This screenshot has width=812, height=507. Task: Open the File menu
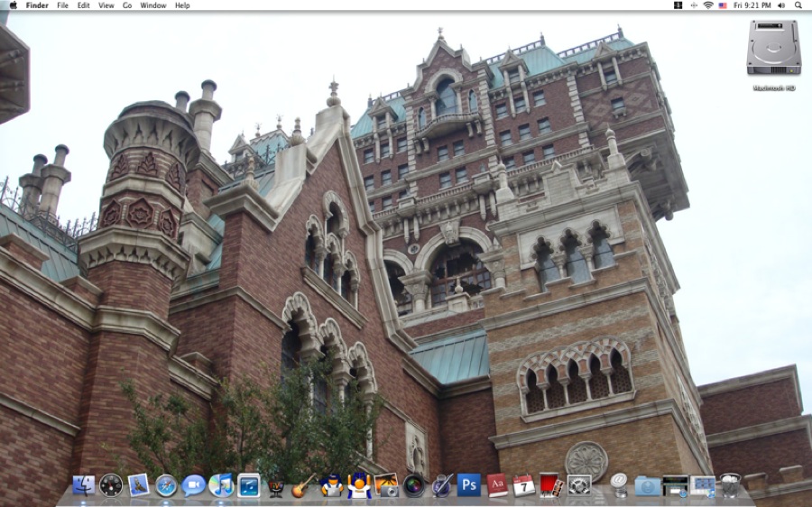[x=62, y=5]
